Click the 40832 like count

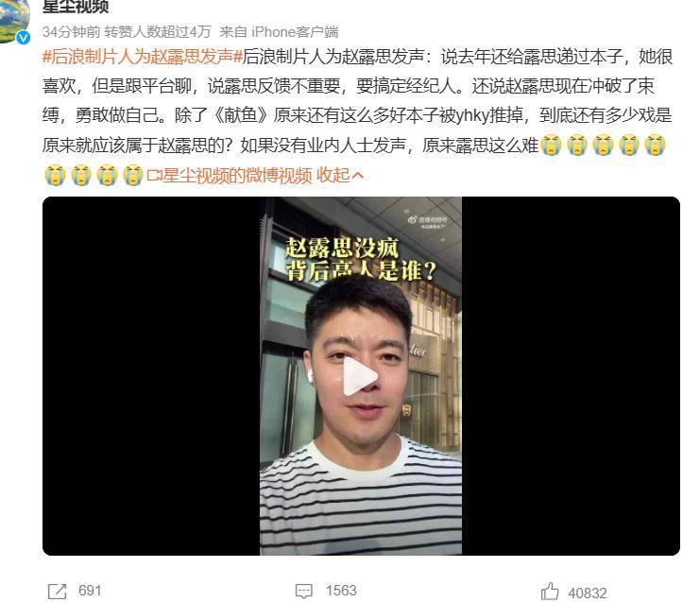[x=587, y=593]
